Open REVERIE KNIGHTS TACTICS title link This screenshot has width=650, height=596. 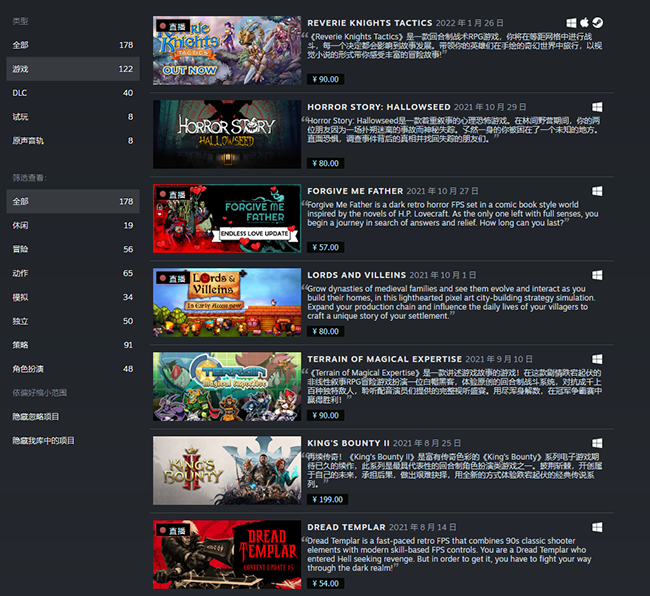click(370, 23)
